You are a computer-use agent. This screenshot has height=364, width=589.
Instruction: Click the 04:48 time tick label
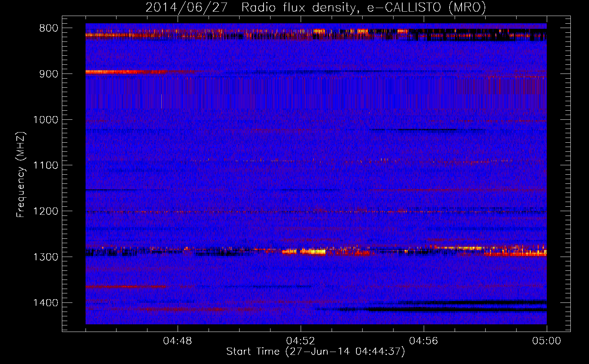tap(178, 341)
